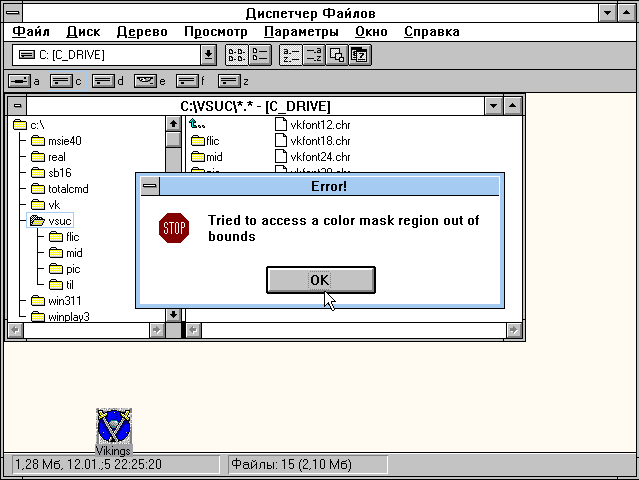
Task: Sort files by name toolbar icon
Action: click(291, 55)
